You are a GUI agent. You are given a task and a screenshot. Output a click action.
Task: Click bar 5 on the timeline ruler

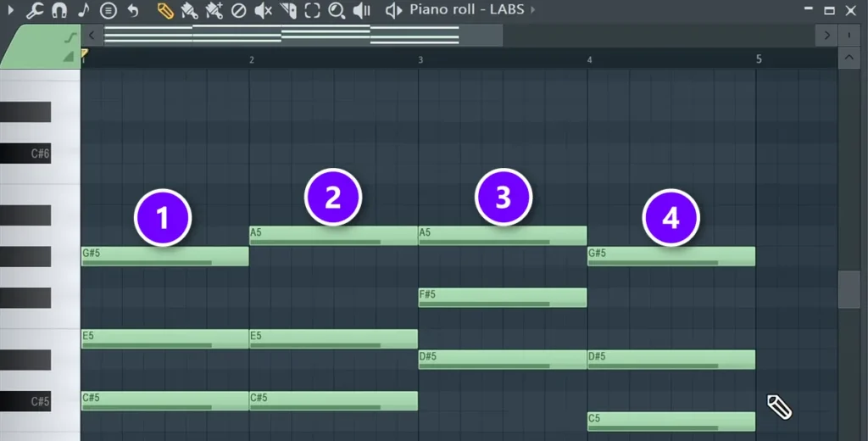759,60
